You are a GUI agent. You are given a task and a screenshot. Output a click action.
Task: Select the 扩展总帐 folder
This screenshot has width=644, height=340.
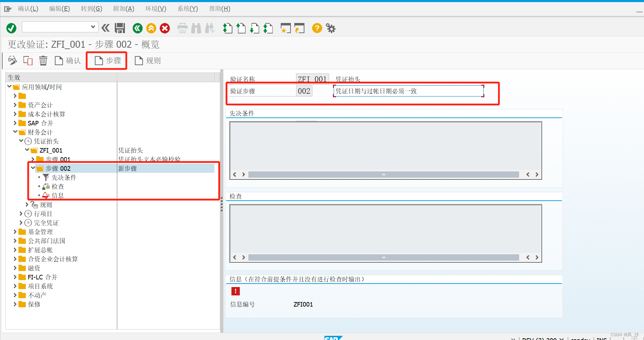pos(40,250)
